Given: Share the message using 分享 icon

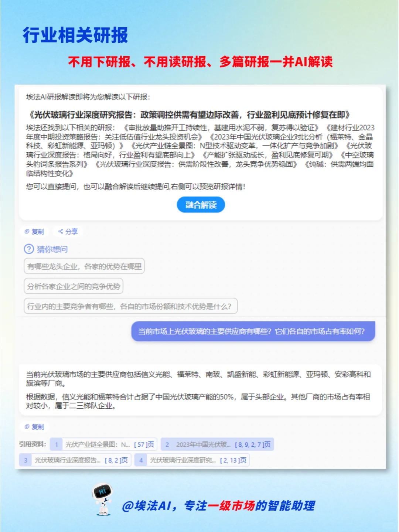Looking at the screenshot, I should [x=69, y=232].
